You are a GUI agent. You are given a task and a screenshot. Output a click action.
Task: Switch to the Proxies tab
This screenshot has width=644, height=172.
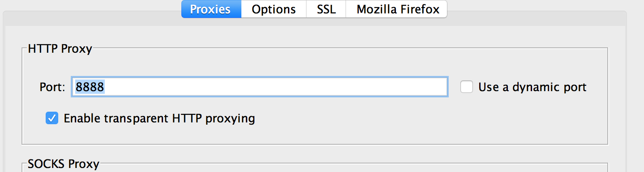211,9
